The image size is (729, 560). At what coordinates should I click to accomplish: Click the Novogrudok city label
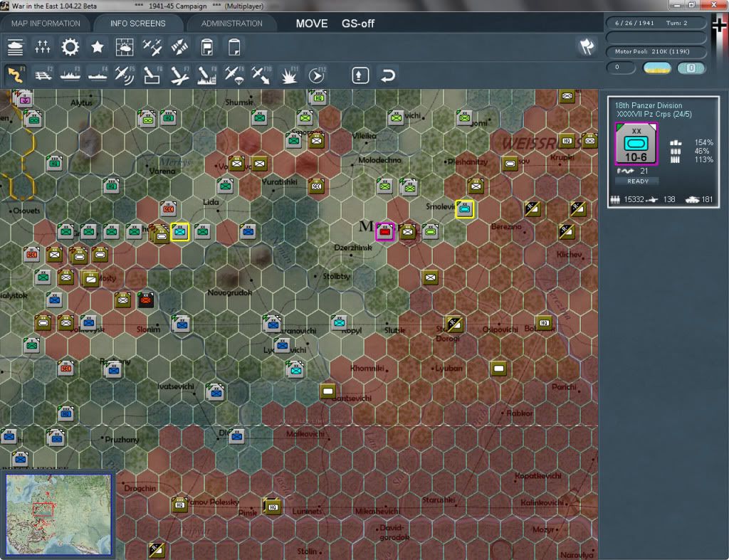[230, 292]
